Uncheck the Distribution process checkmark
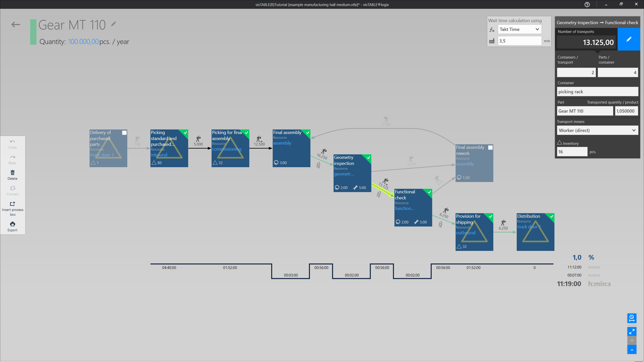 pyautogui.click(x=552, y=216)
